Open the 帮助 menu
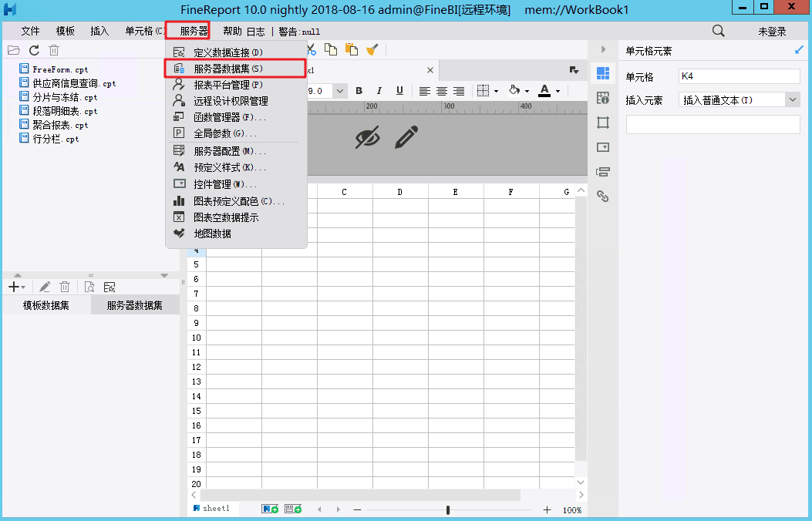Viewport: 812px width, 521px height. pyautogui.click(x=233, y=31)
